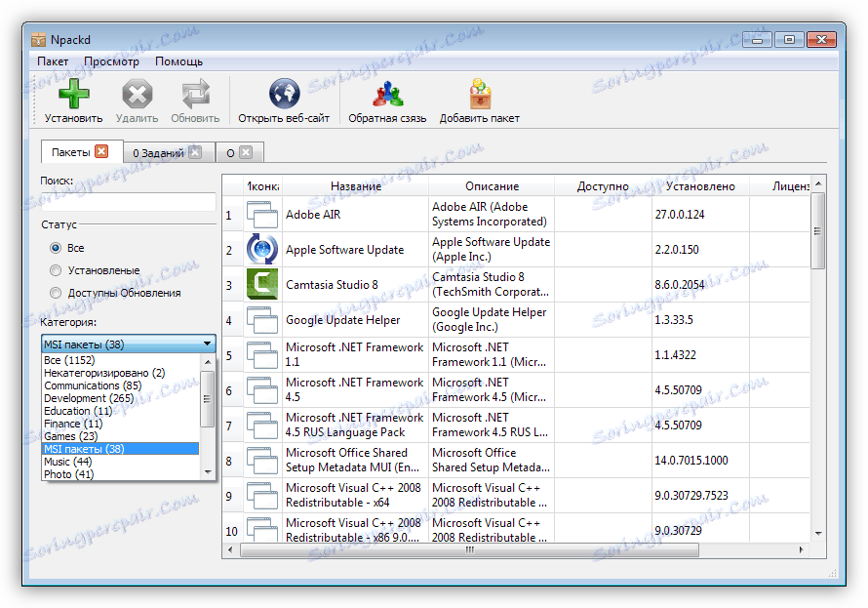Click the table vertical scrollbar thumb
Viewport: 868px width, 608px height.
818,231
